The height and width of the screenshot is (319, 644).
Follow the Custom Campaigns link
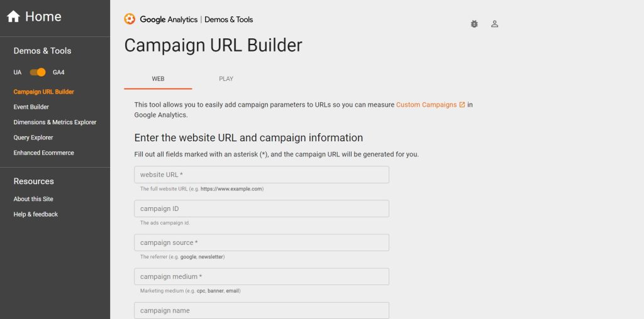(426, 105)
